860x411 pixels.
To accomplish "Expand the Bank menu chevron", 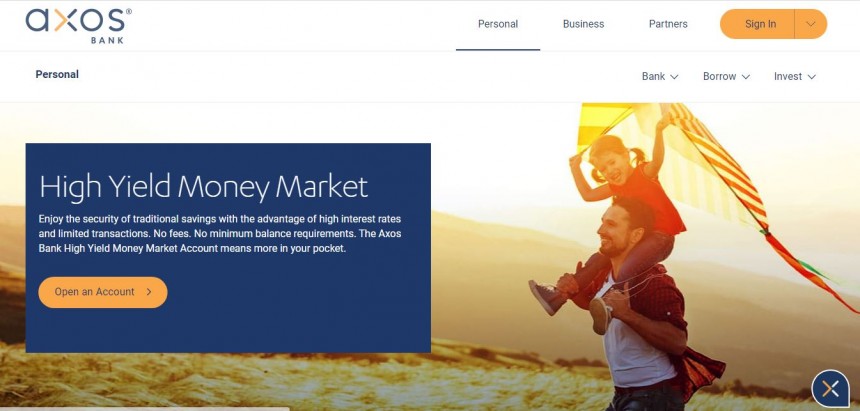I will (675, 77).
